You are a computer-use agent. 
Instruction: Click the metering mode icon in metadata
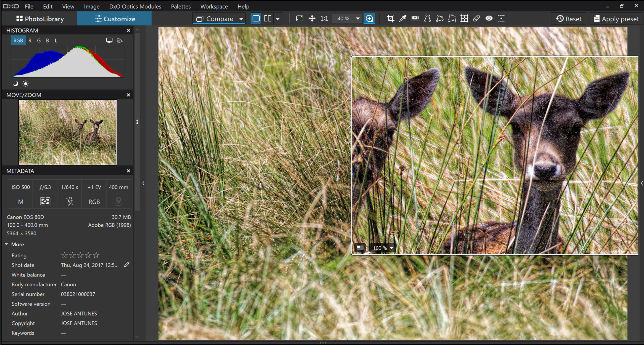[45, 201]
